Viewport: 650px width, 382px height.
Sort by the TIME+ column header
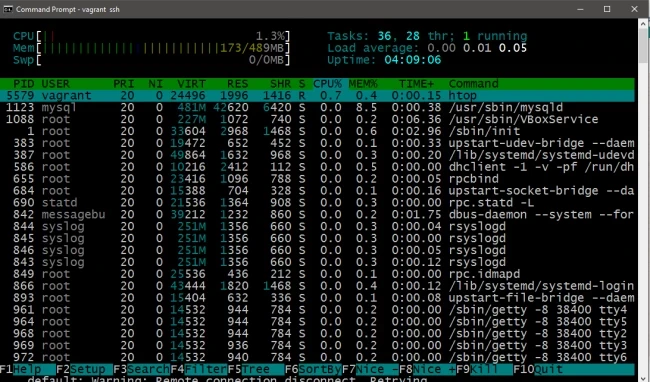coord(416,84)
